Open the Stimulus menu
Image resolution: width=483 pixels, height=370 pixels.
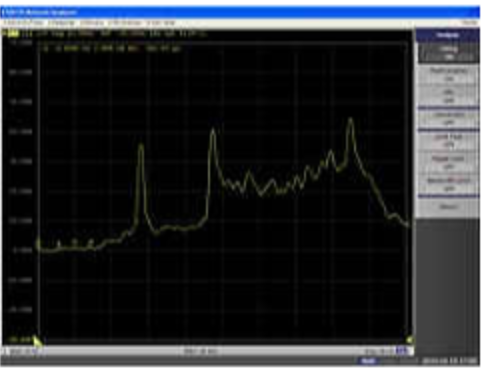(92, 23)
